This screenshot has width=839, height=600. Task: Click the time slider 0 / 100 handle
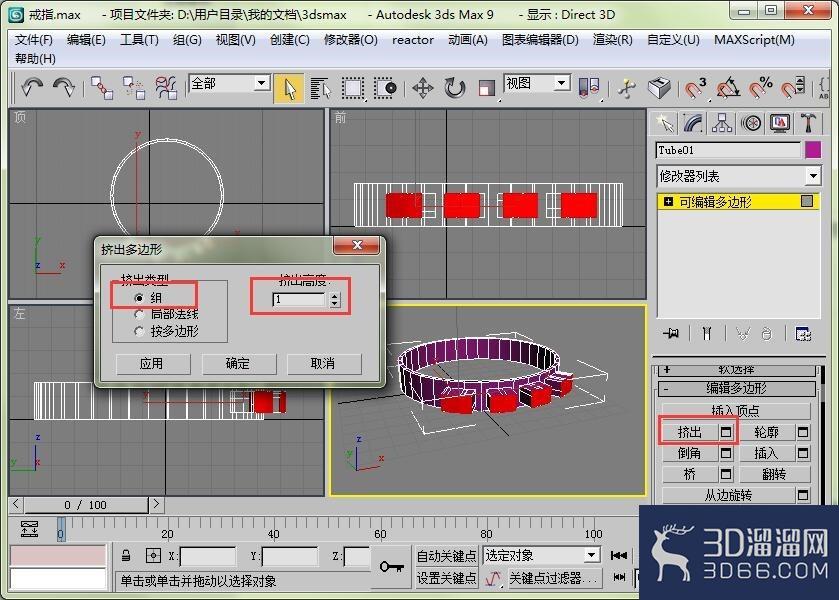click(x=86, y=505)
